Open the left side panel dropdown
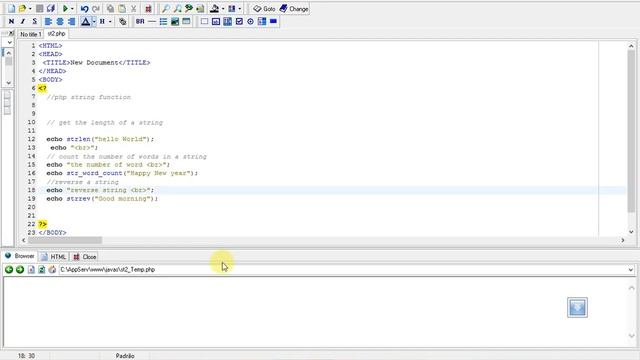The image size is (640, 360). coord(9,42)
